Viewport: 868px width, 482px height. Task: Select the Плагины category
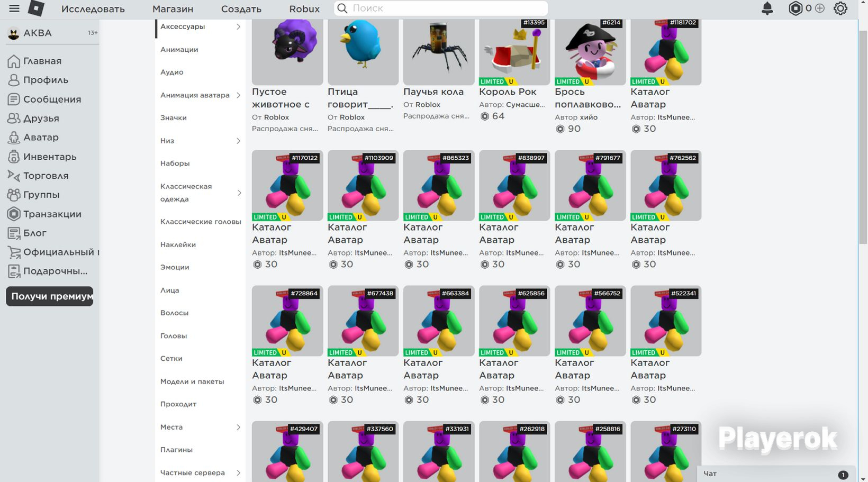[x=176, y=450]
